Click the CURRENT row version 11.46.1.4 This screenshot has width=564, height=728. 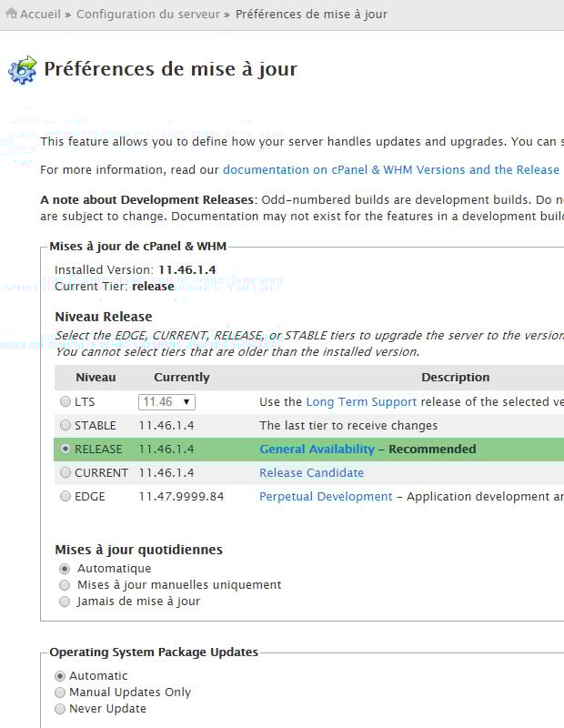[166, 473]
